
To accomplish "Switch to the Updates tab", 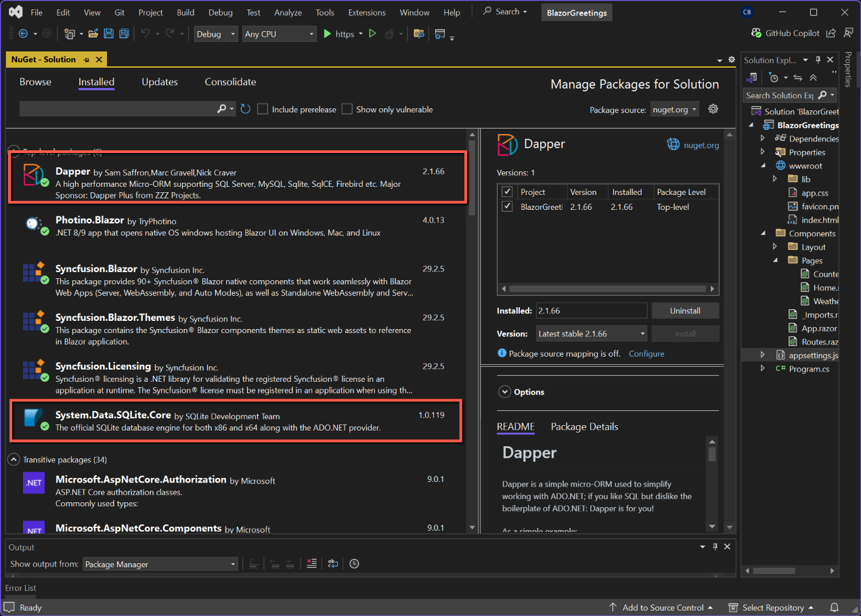I will [160, 82].
